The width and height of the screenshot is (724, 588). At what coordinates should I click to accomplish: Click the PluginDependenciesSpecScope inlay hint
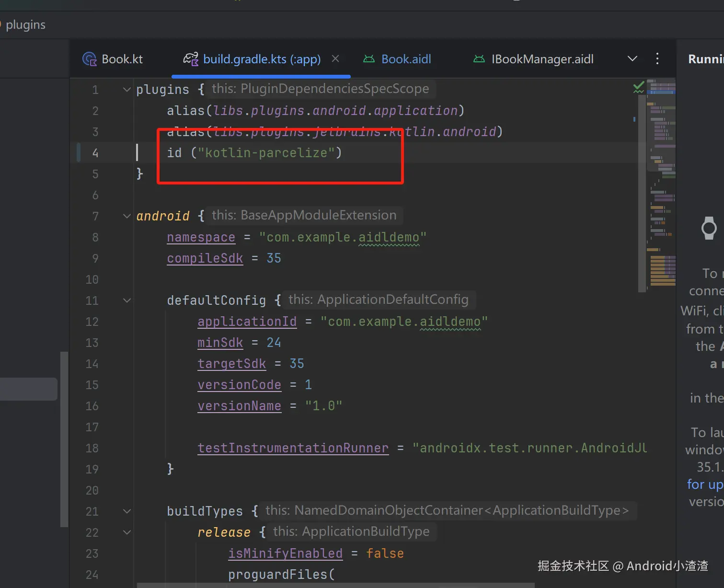click(321, 89)
